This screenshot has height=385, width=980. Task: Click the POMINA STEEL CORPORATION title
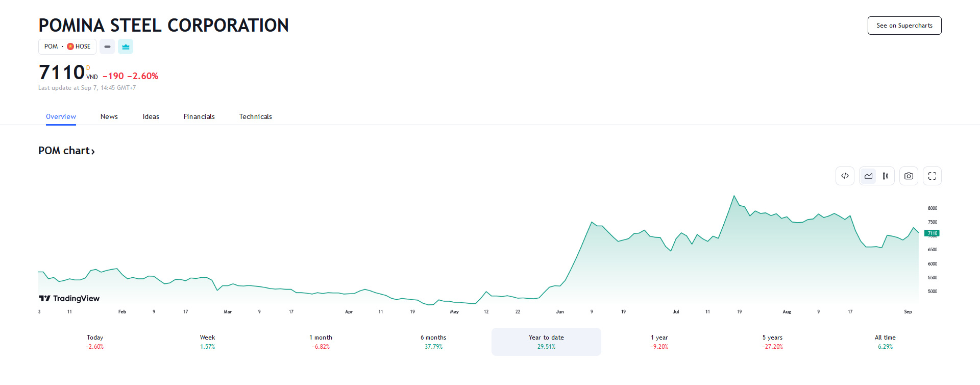(164, 25)
